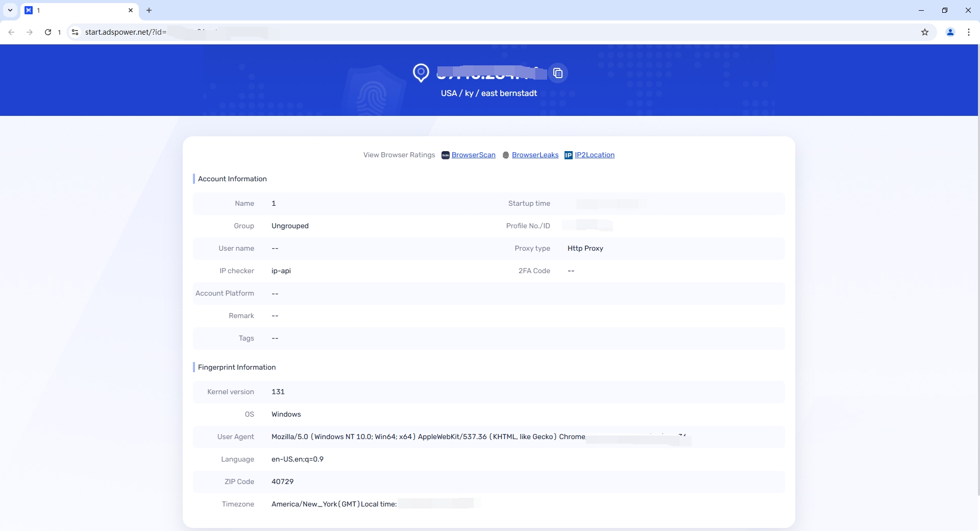Viewport: 980px width, 531px height.
Task: Click the BrowserScan logo icon
Action: [x=446, y=155]
